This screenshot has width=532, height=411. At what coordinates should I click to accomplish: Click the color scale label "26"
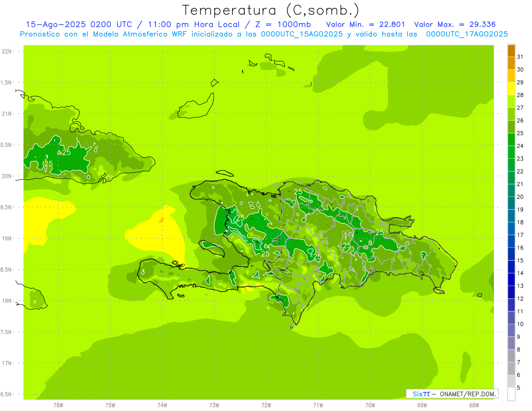click(520, 120)
